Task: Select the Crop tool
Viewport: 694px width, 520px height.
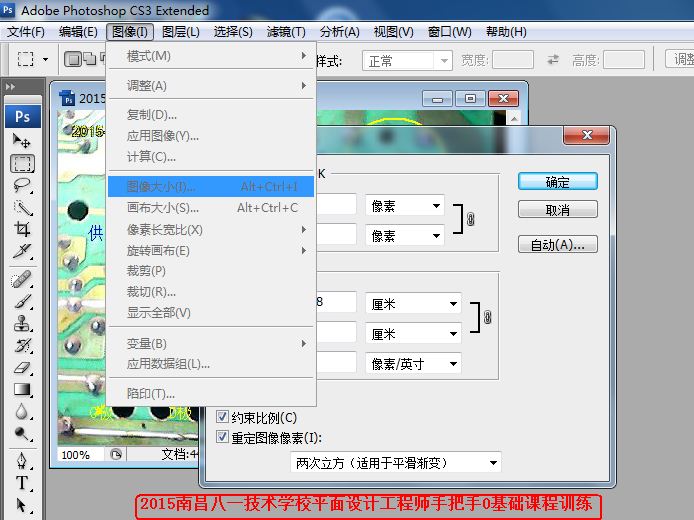Action: (x=22, y=229)
